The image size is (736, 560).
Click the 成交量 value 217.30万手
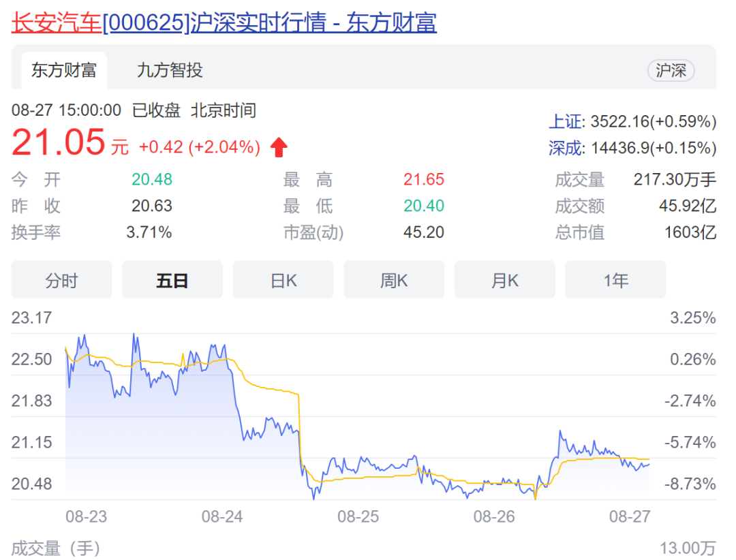tap(675, 179)
